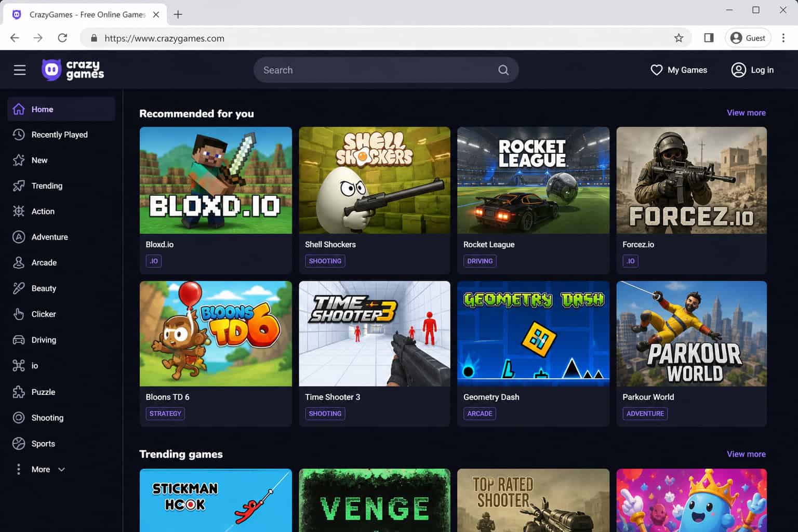The width and height of the screenshot is (798, 532).
Task: View more Trending games
Action: pos(746,454)
